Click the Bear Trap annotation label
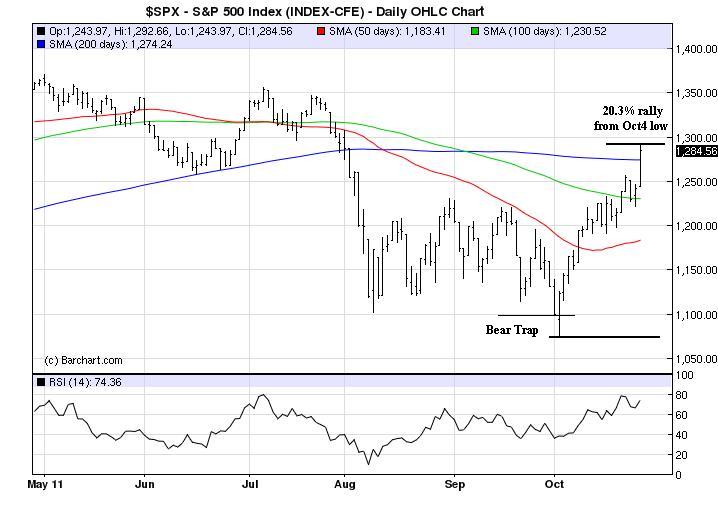 (512, 329)
